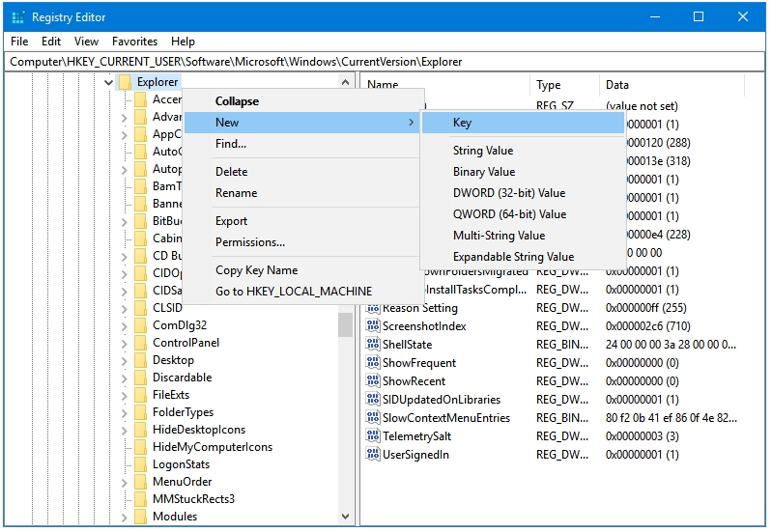Click the FileExts folder icon
Screen dimensions: 772x532
point(141,395)
